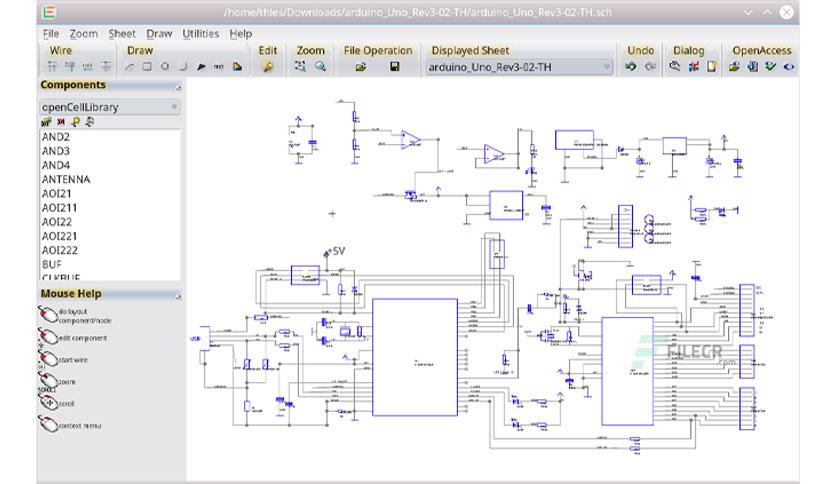The image size is (836, 484).
Task: Select the Draw rectangle tool
Action: point(147,67)
